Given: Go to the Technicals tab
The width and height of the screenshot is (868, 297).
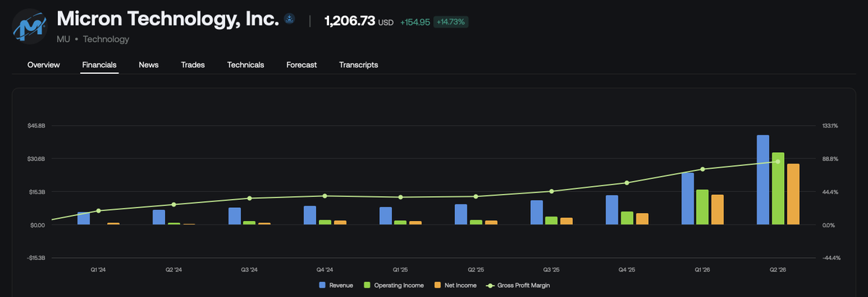Looking at the screenshot, I should pos(245,64).
